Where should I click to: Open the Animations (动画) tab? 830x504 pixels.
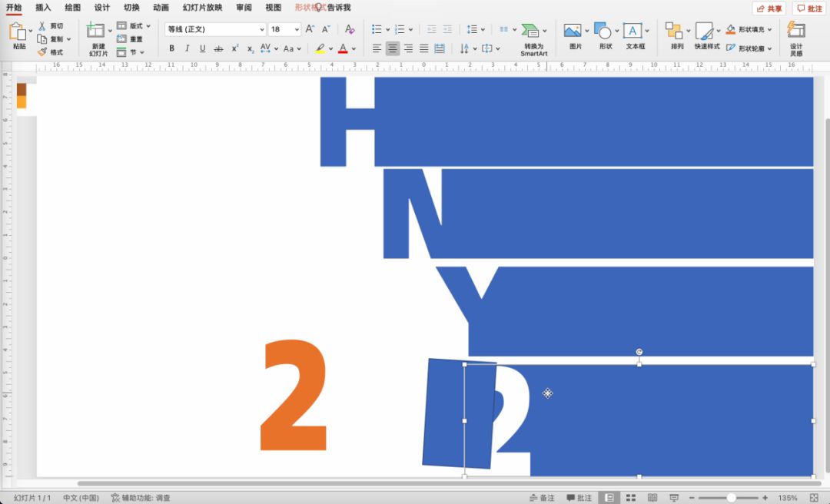click(x=161, y=8)
